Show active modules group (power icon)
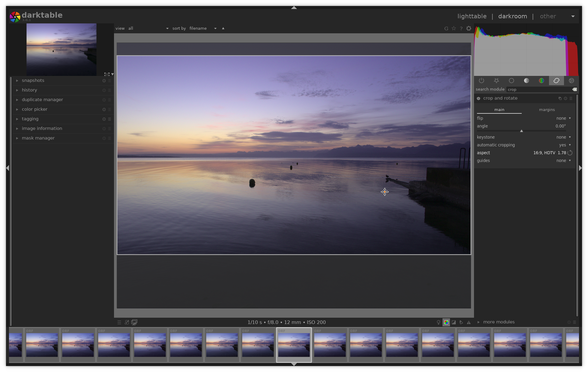Viewport: 588px width, 372px height. click(x=481, y=81)
